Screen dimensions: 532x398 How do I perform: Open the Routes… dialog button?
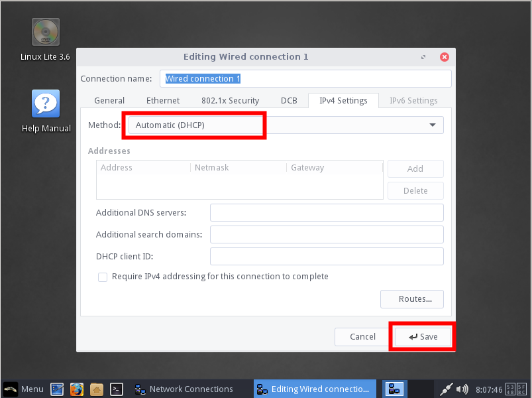tap(411, 299)
